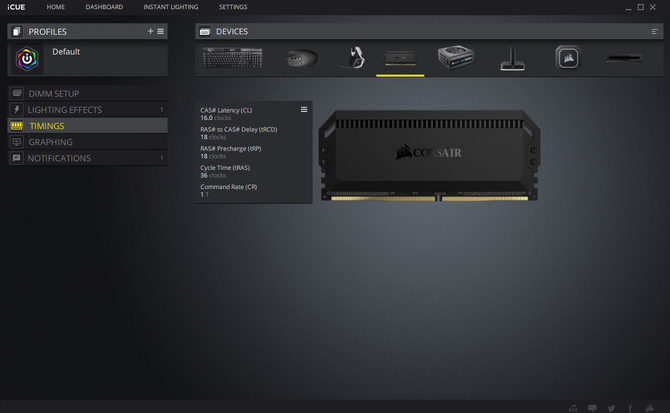This screenshot has width=670, height=413.
Task: Open the Notifications section
Action: coord(88,158)
